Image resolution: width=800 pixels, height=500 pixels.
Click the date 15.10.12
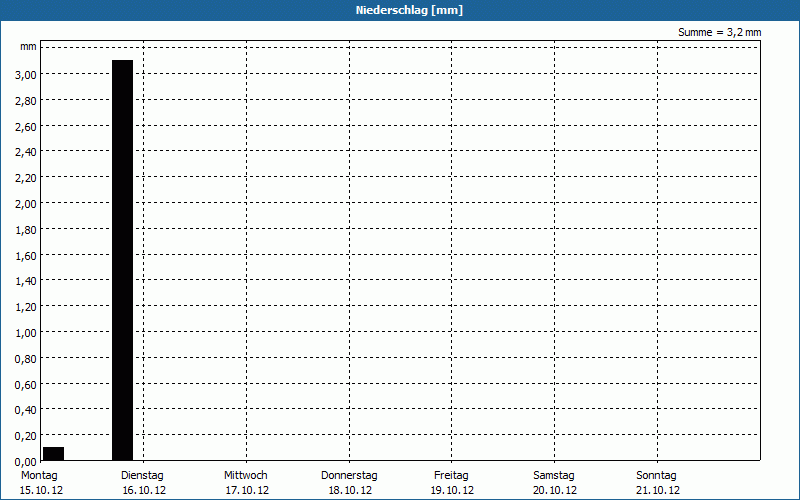pos(41,491)
